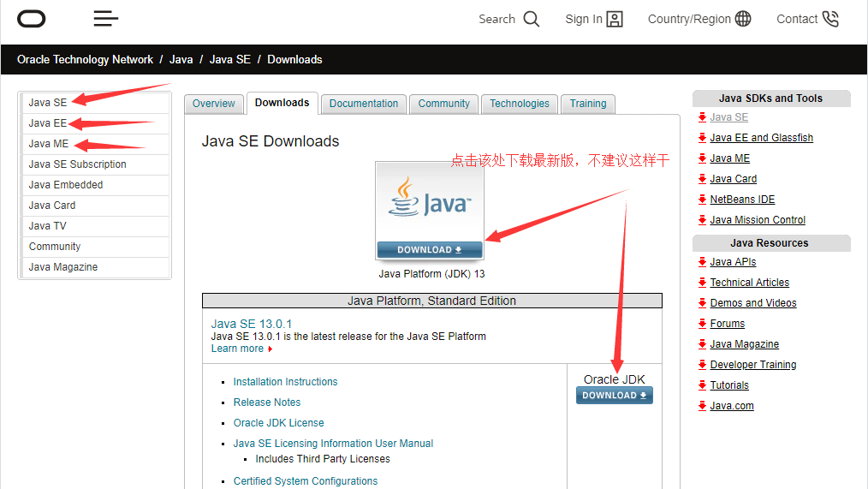
Task: Select the Downloads tab
Action: coord(282,103)
